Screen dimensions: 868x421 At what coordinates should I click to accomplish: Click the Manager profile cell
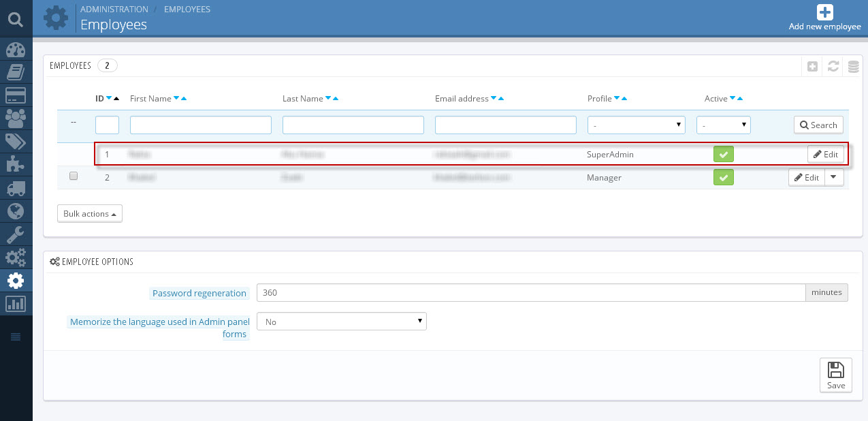click(604, 178)
